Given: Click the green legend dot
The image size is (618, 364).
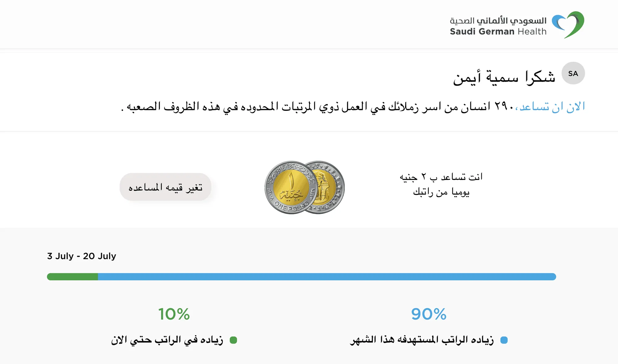Looking at the screenshot, I should pyautogui.click(x=233, y=340).
